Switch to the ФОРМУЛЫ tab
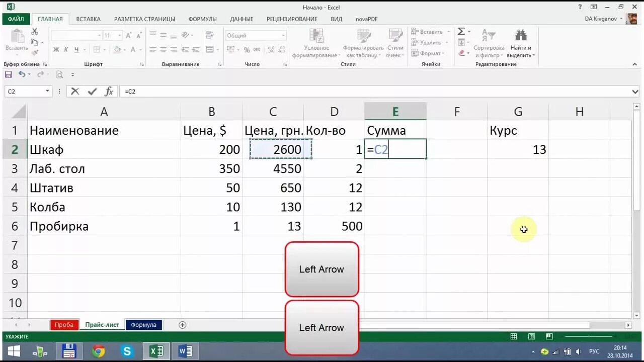 pyautogui.click(x=202, y=19)
